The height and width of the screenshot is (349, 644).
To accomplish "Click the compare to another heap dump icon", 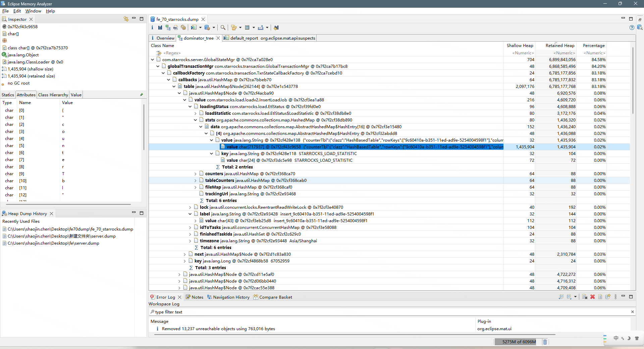I will click(x=276, y=28).
